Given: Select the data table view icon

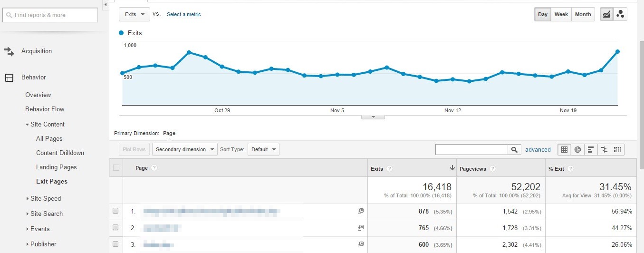Looking at the screenshot, I should [564, 149].
